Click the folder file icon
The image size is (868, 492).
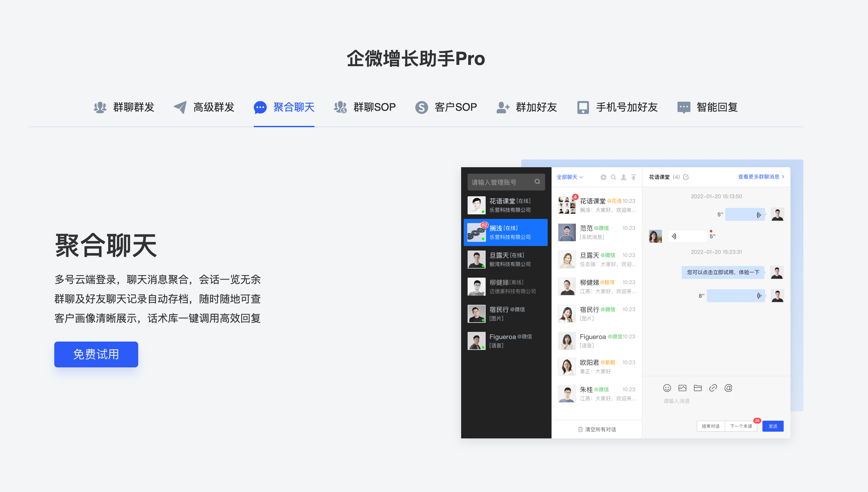pyautogui.click(x=697, y=388)
